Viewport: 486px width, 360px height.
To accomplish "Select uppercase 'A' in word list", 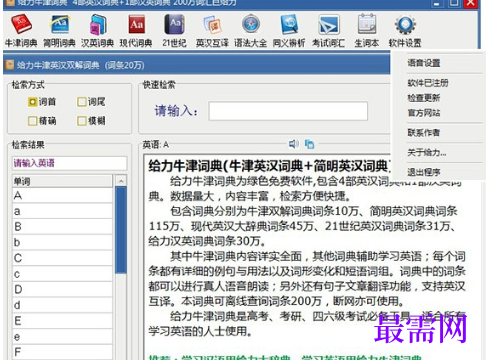I will (62, 195).
